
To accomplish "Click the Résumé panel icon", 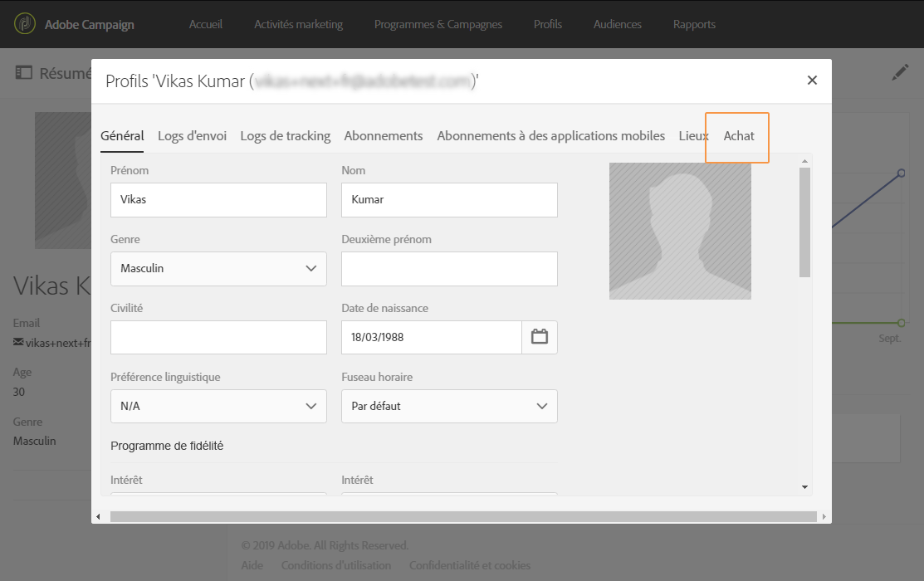I will click(x=24, y=73).
